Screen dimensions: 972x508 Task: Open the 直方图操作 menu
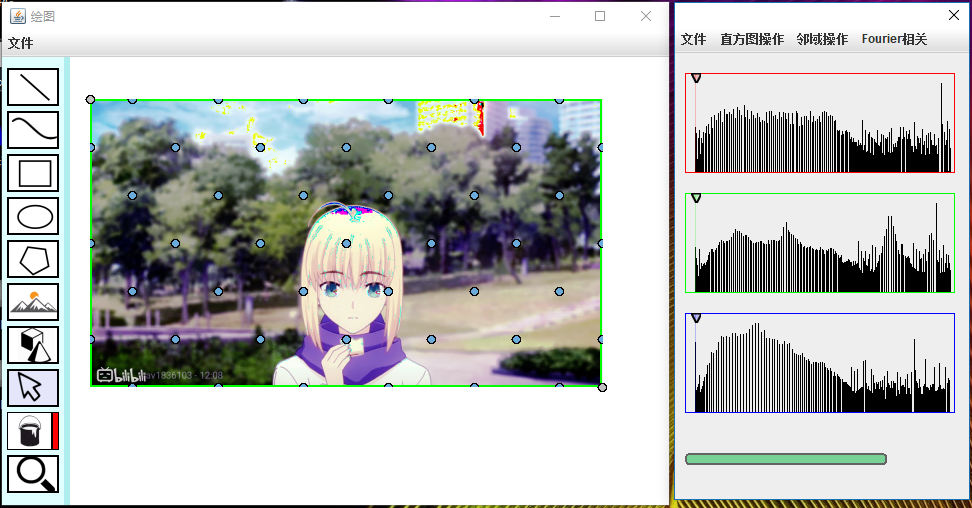point(752,39)
